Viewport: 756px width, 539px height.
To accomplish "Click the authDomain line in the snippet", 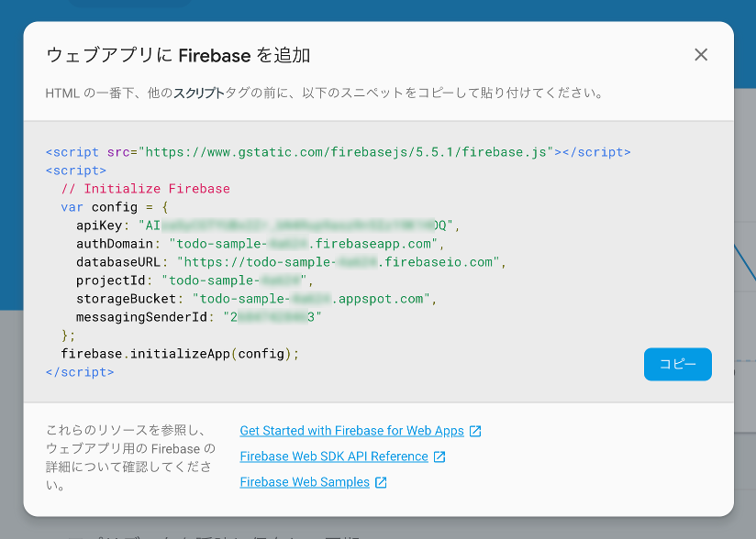I will point(261,244).
